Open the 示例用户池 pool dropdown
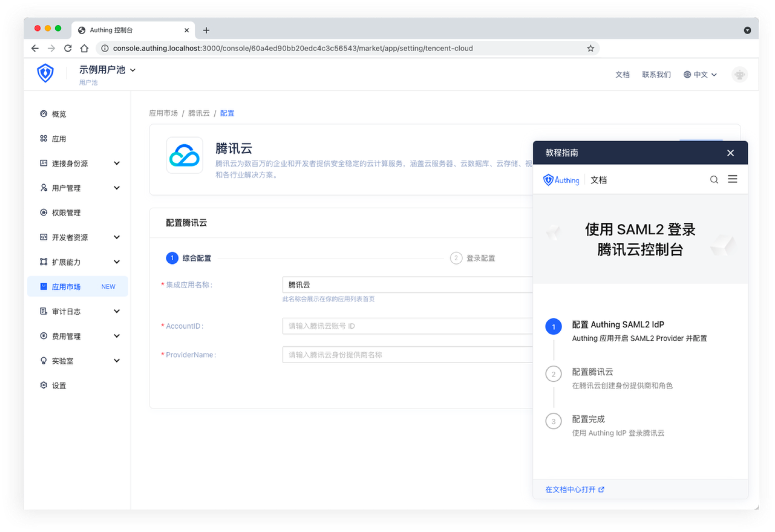This screenshot has width=775, height=532. coord(107,70)
